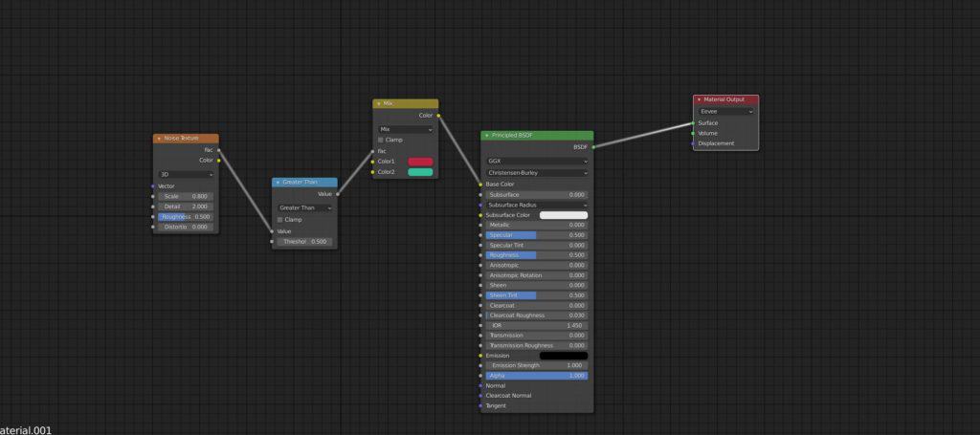
Task: Enable Clamp checkbox in Mix node
Action: (x=381, y=140)
